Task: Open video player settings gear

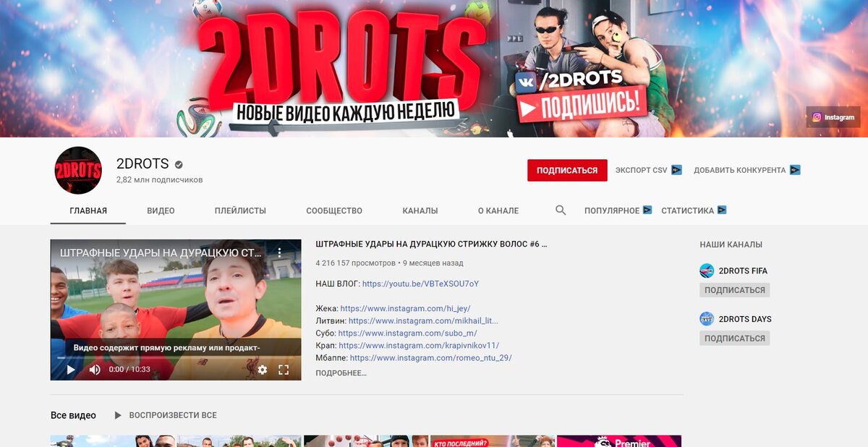Action: (263, 370)
